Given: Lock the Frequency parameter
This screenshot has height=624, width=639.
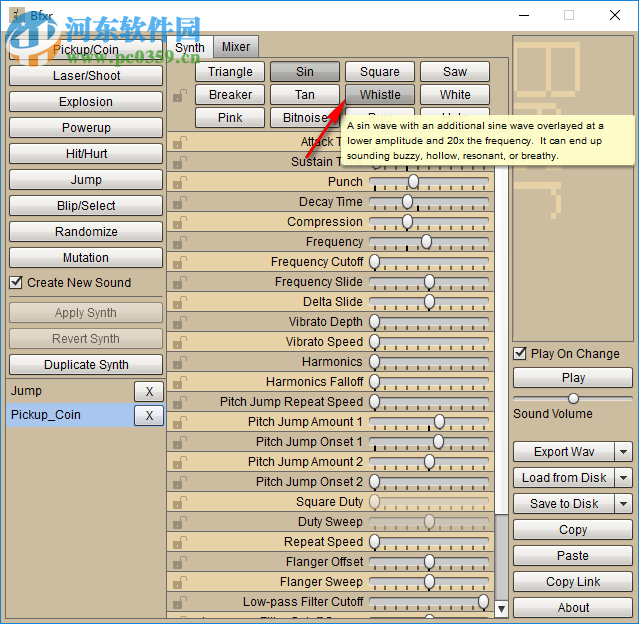Looking at the screenshot, I should pos(180,242).
